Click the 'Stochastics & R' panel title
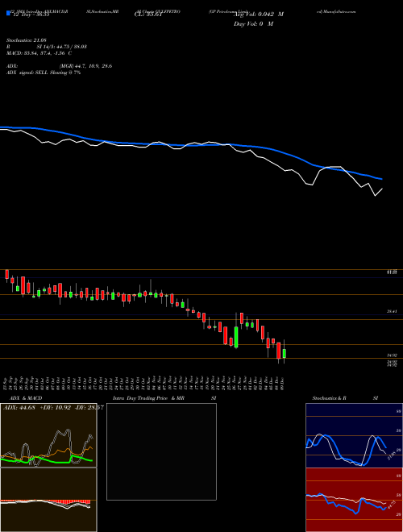The image size is (403, 532). coord(329,398)
